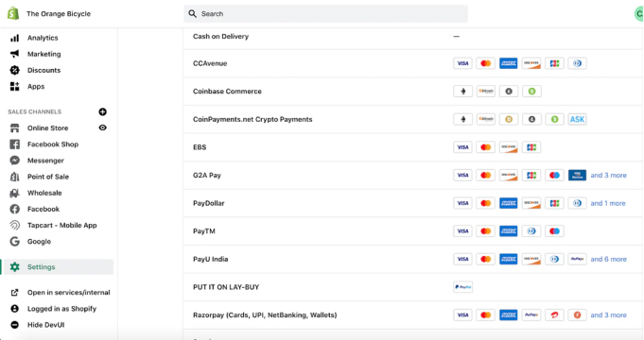Screen dimensions: 644x340
Task: Open the Online Store channel
Action: [47, 127]
